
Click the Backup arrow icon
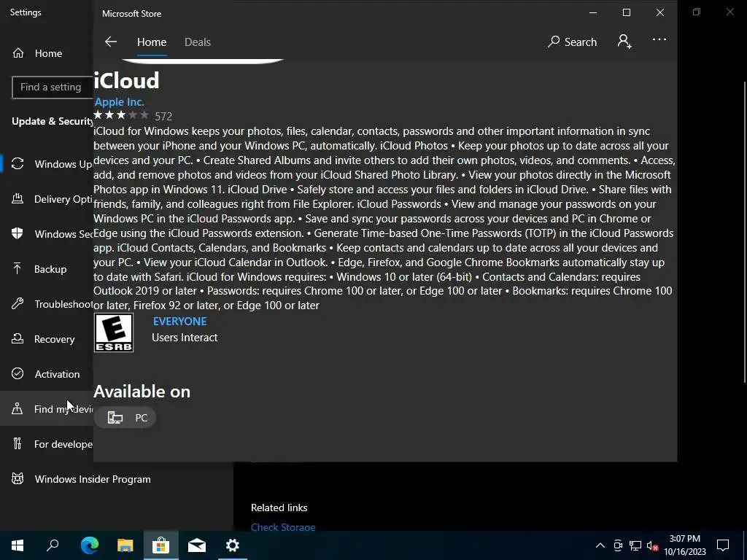pyautogui.click(x=18, y=268)
